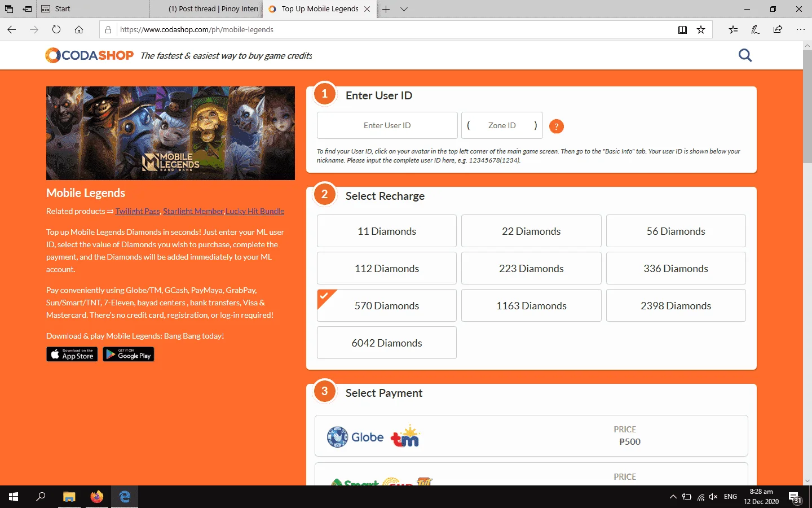Image resolution: width=812 pixels, height=508 pixels.
Task: Go to browser Home page
Action: [79, 29]
